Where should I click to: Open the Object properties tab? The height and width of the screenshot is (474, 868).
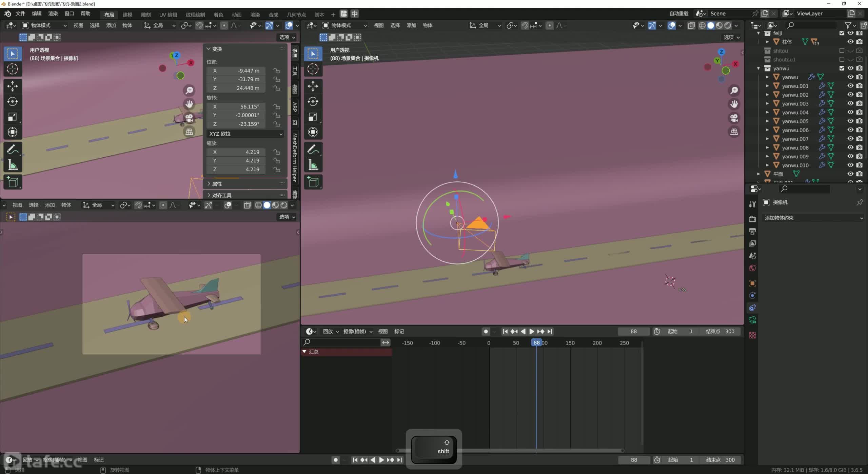752,283
